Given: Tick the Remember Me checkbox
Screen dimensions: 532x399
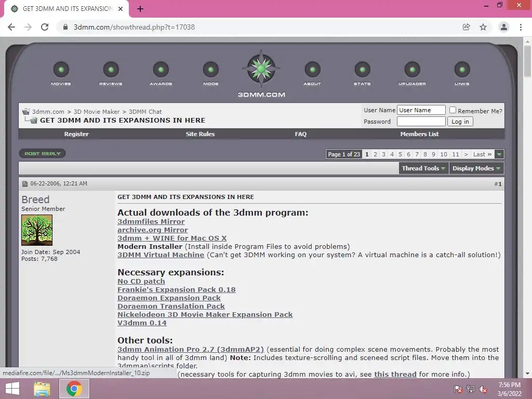Looking at the screenshot, I should [x=453, y=110].
